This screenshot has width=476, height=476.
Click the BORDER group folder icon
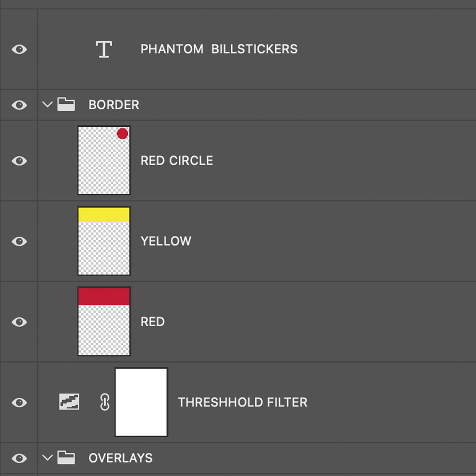(x=66, y=104)
